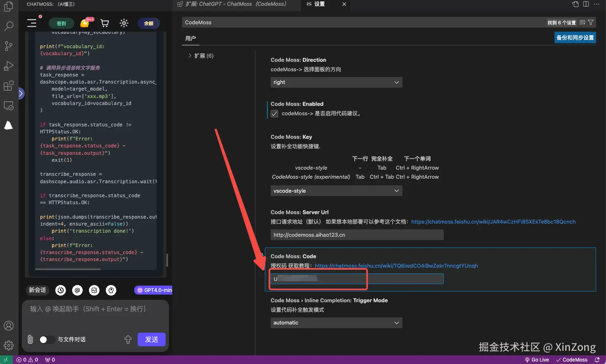Click the chat panel vertical scrollbar
The width and height of the screenshot is (606, 364).
[167, 260]
